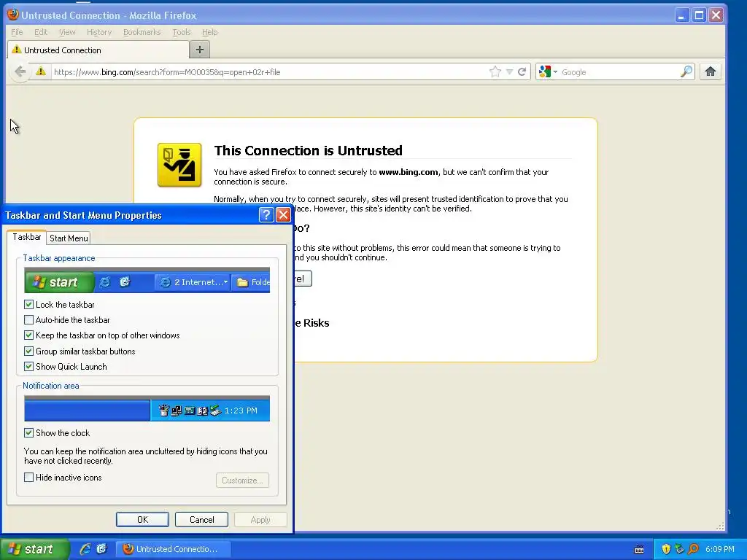Click the help question mark in Taskbar Properties
This screenshot has height=560, width=747.
click(266, 215)
